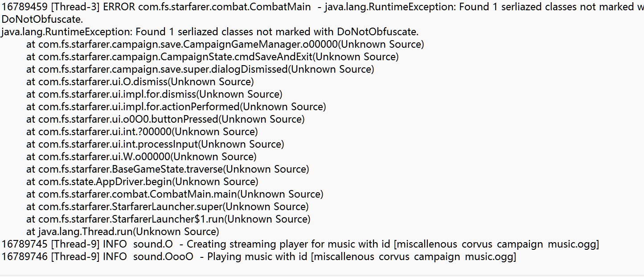Viewport: 644px width, 277px height.
Task: Click the ui.O.dismiss stack line
Action: tap(140, 82)
